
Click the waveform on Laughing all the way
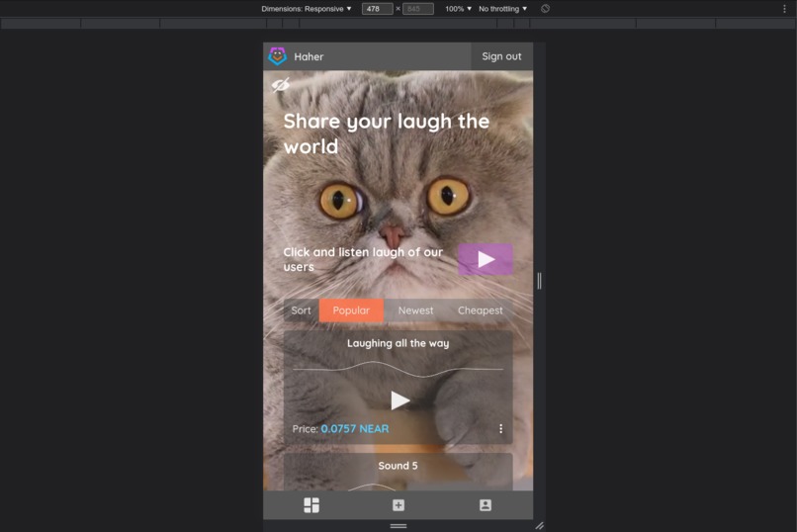(398, 370)
